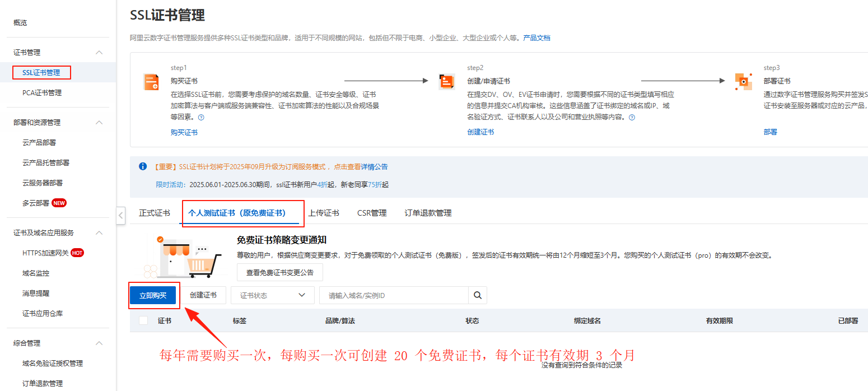Click the step2 创建/申请证书 icon
The image size is (868, 391).
coord(447,82)
